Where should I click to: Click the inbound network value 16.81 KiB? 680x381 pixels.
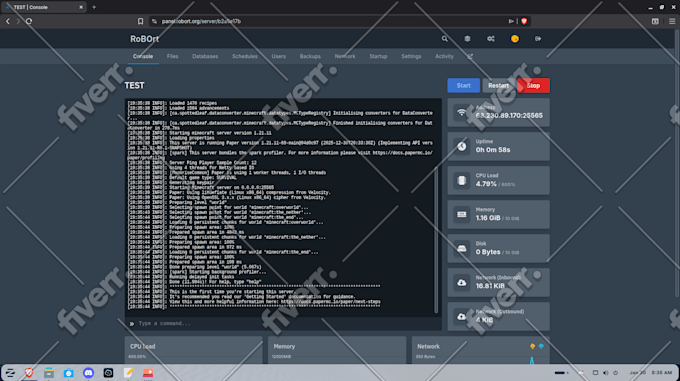point(490,286)
